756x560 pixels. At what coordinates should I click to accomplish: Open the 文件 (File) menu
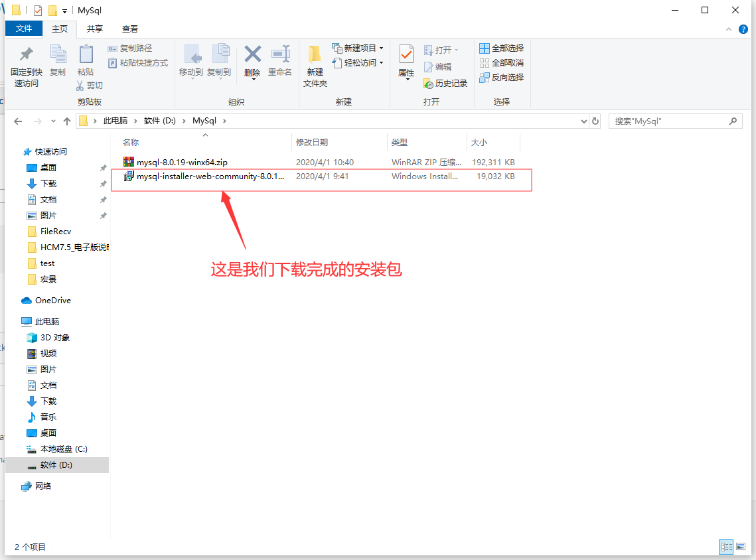tap(24, 29)
